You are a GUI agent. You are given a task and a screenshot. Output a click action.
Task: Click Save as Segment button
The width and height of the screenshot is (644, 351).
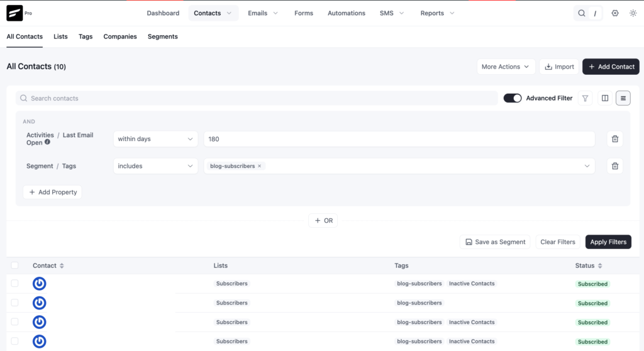495,242
